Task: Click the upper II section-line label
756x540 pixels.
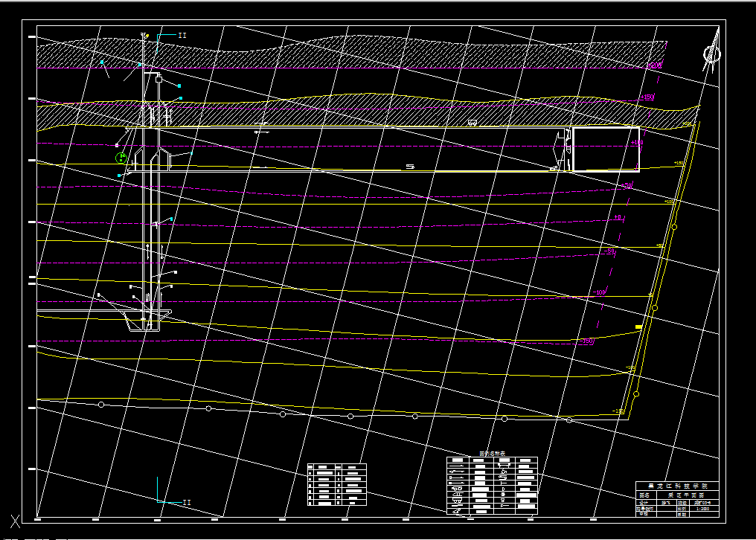Action: point(182,35)
